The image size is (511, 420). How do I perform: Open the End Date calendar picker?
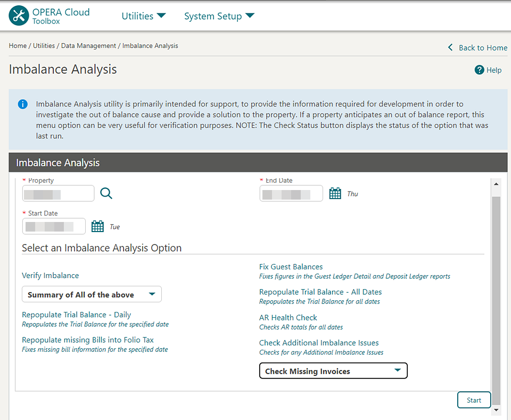point(335,193)
